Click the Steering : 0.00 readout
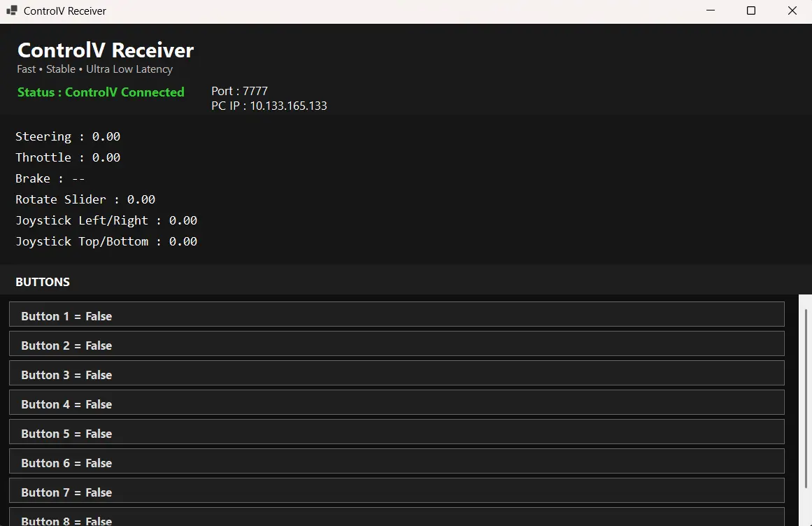 tap(68, 136)
